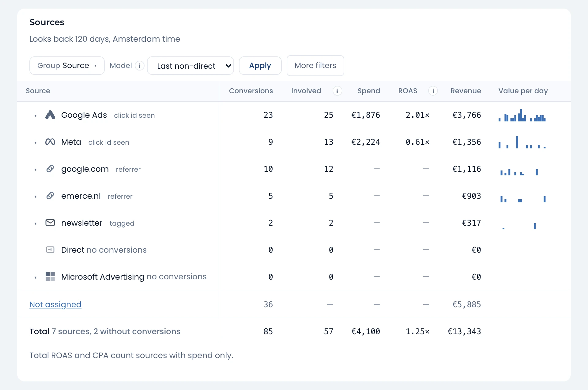Image resolution: width=588 pixels, height=390 pixels.
Task: Click the link icon beside emerce.nl
Action: point(50,196)
